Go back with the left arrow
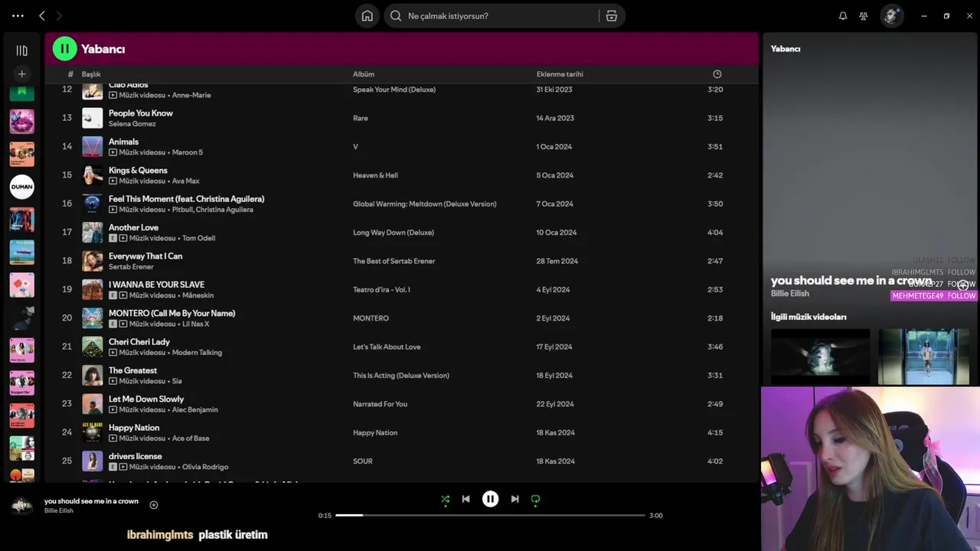Viewport: 980px width, 551px height. pyautogui.click(x=42, y=15)
